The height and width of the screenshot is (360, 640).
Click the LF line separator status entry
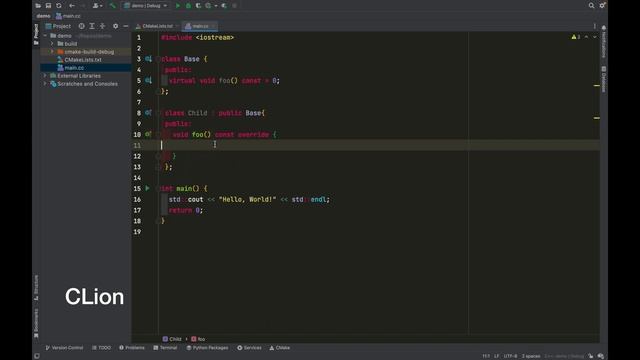coord(496,356)
